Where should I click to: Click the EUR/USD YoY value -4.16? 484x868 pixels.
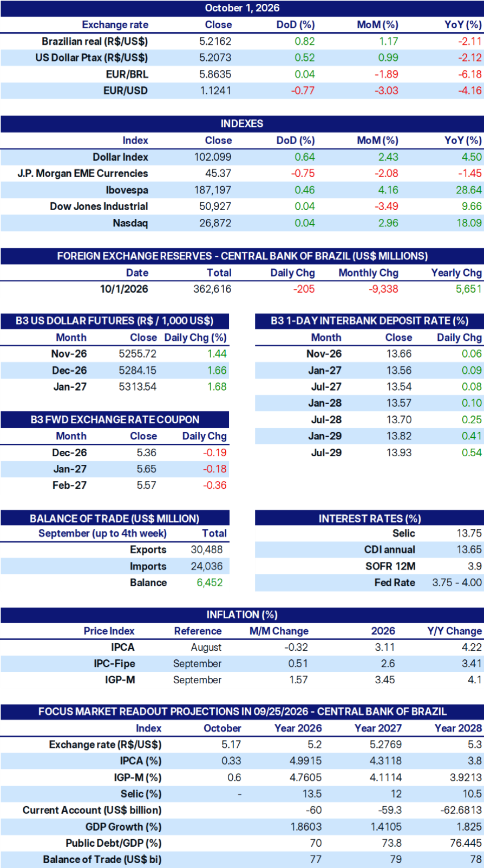click(x=469, y=90)
